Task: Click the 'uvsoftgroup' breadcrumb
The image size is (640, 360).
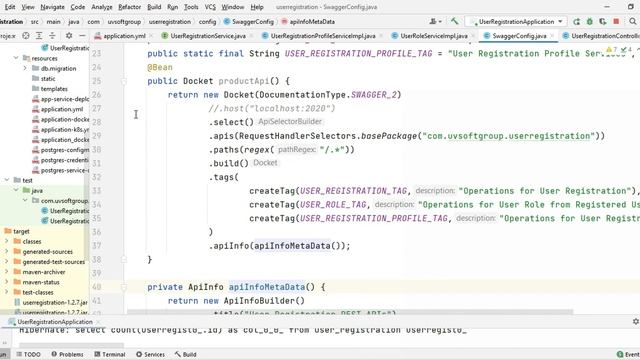Action: [124, 22]
